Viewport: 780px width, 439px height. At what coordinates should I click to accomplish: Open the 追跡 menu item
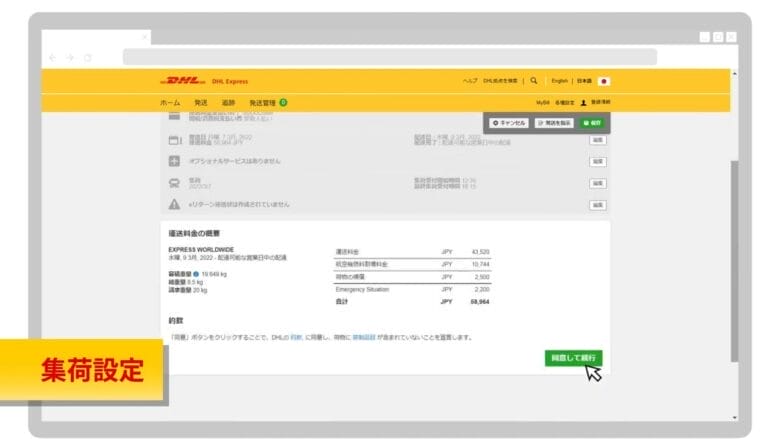point(228,102)
